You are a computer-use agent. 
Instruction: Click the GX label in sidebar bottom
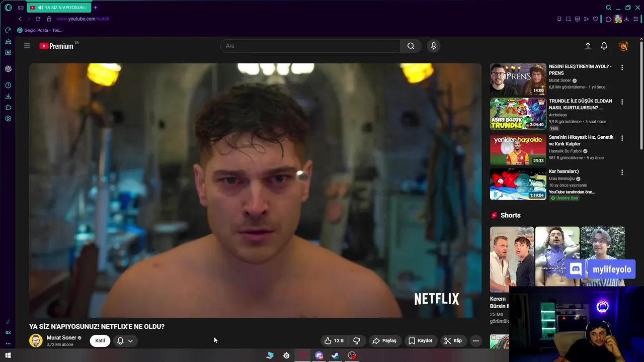pyautogui.click(x=8, y=332)
